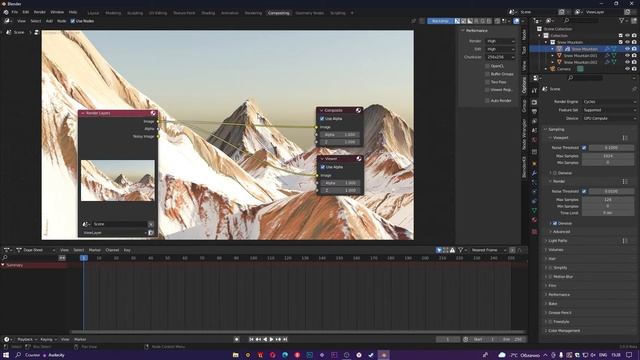Open the File menu
The height and width of the screenshot is (360, 640).
pyautogui.click(x=15, y=12)
